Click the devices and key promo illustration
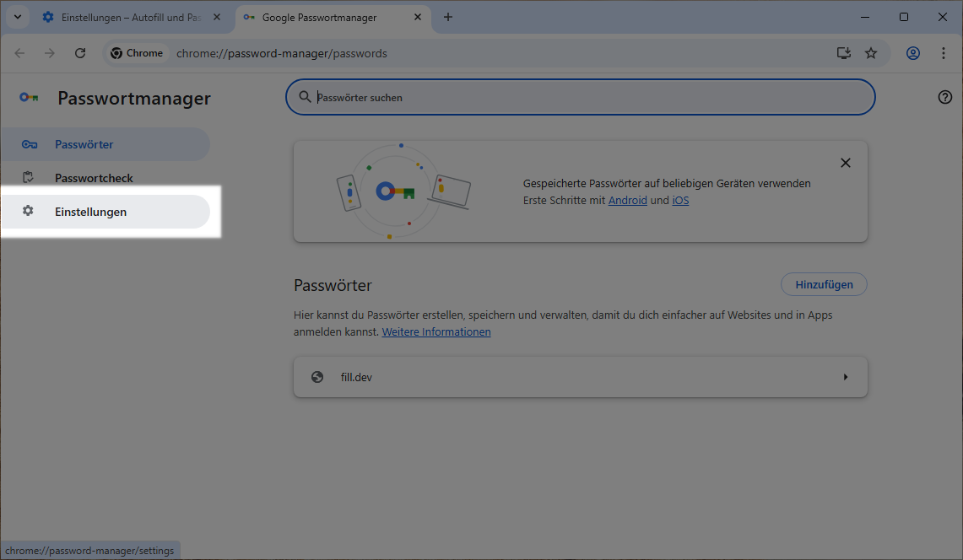963x560 pixels. point(403,191)
